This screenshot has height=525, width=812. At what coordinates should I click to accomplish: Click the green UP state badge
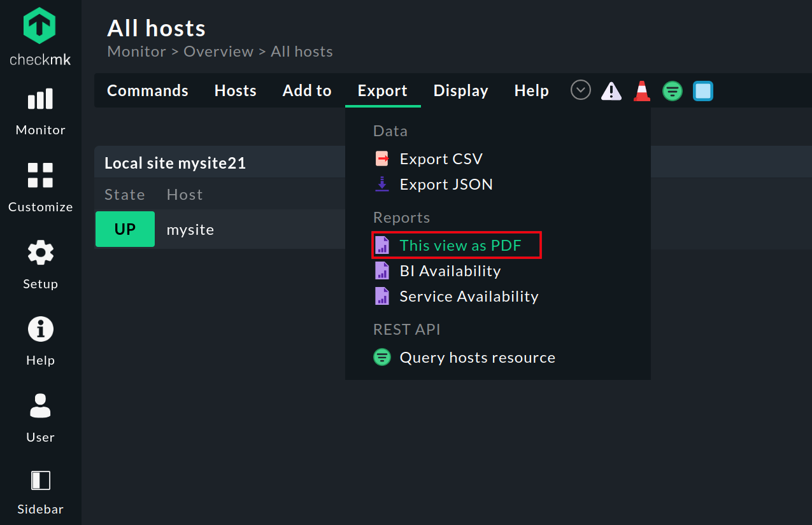point(125,229)
